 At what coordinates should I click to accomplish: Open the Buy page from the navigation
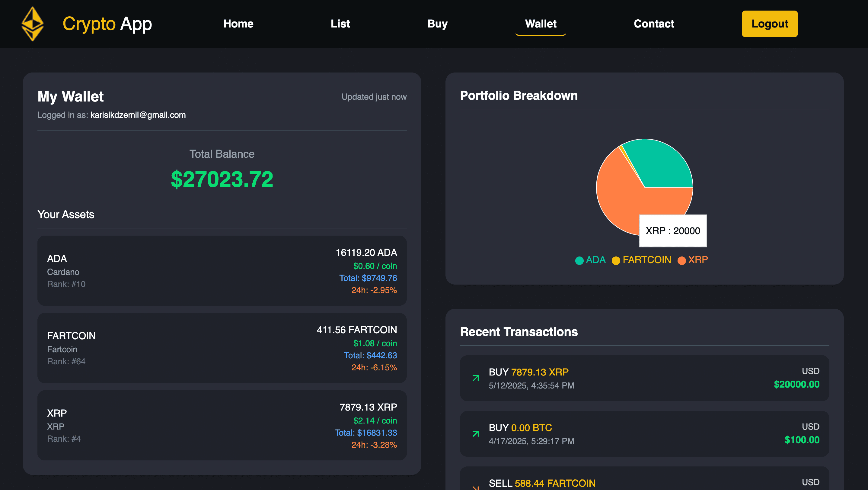coord(437,24)
